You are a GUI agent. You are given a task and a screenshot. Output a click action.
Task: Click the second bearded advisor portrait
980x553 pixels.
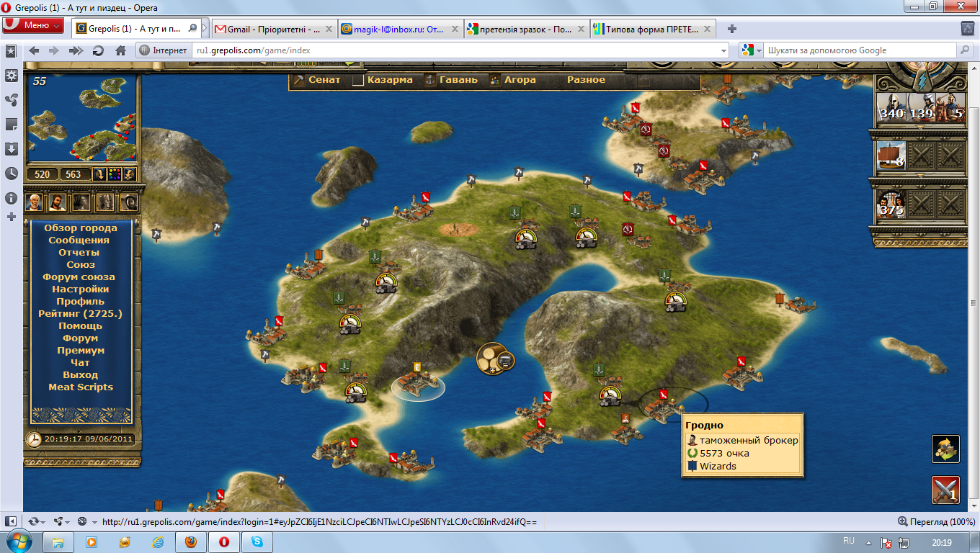coord(58,202)
